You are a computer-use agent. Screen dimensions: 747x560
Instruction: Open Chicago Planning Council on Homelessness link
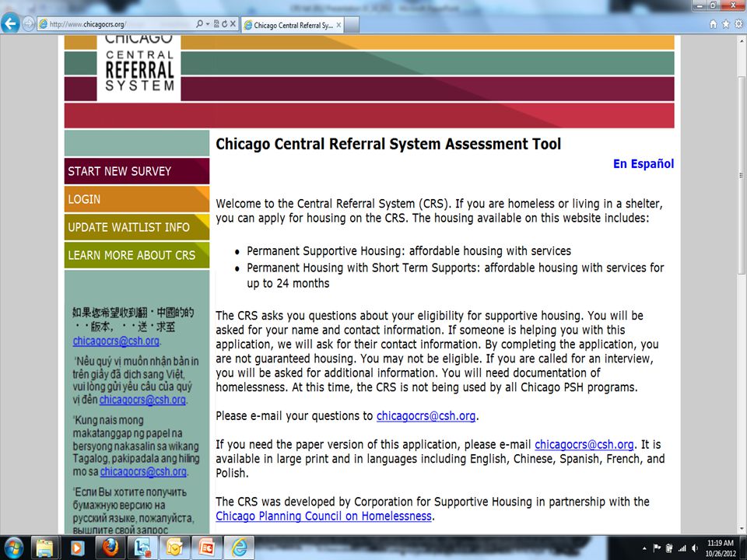[x=324, y=516]
